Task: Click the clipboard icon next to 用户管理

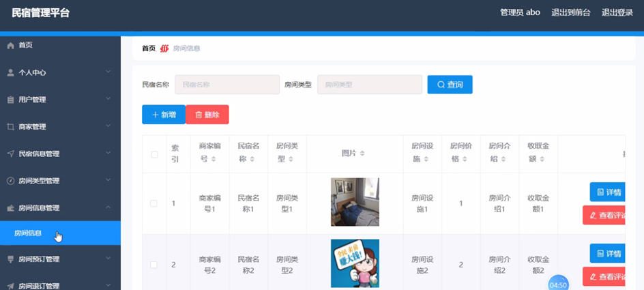Action: [x=11, y=100]
